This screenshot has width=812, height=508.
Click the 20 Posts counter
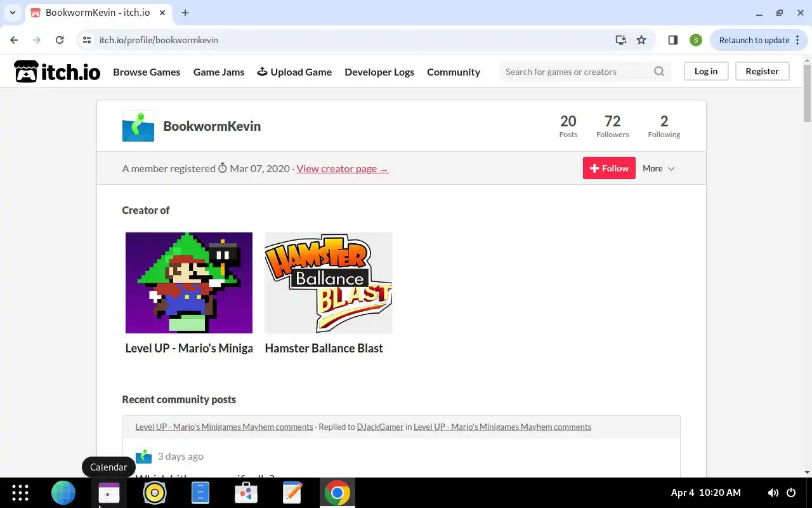click(568, 126)
